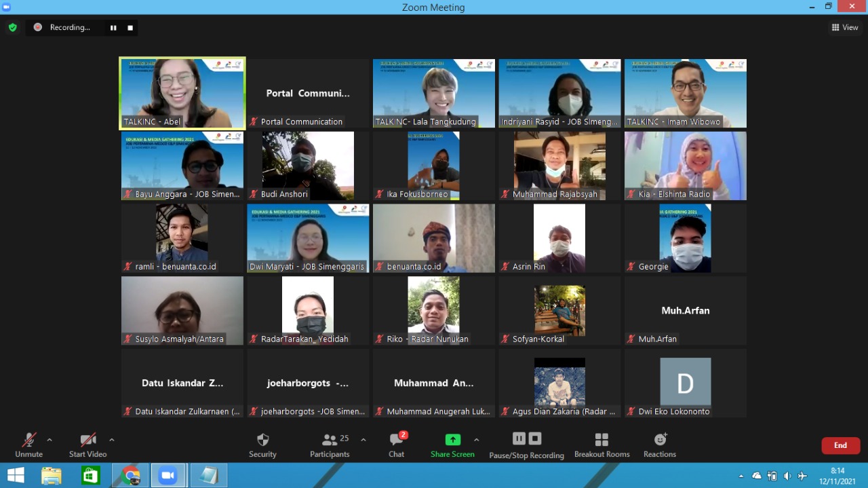This screenshot has height=488, width=868.
Task: Select the Bayu Anggara video tile
Action: pos(182,166)
